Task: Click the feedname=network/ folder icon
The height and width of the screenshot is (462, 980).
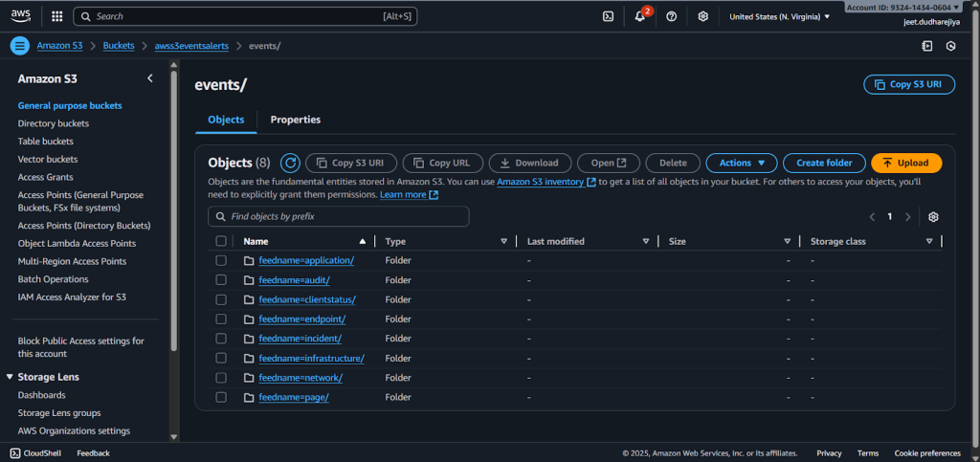Action: coord(249,378)
